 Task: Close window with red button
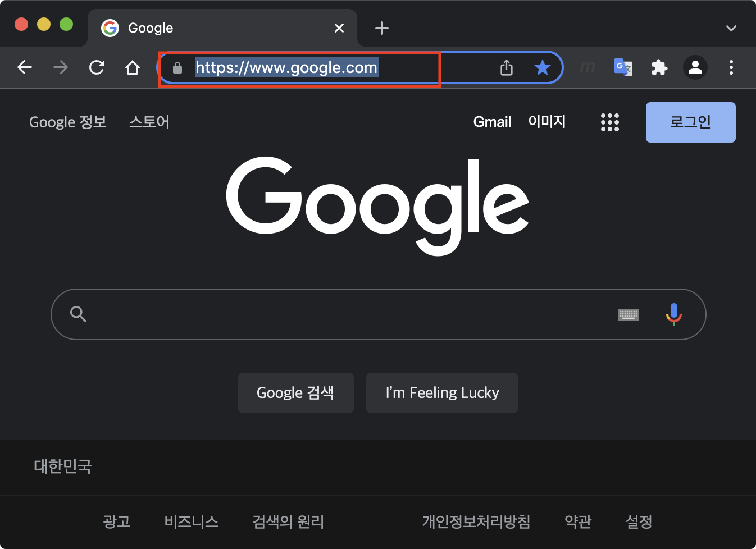point(21,24)
